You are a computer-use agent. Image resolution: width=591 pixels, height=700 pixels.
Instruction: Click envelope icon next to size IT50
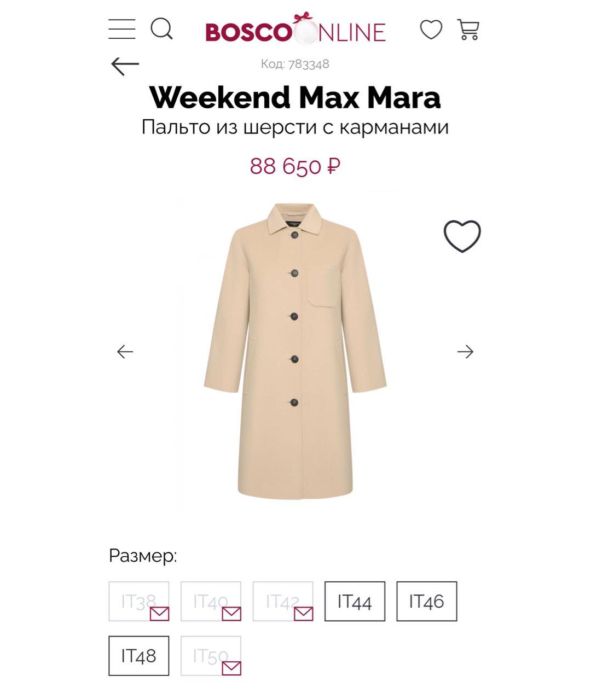[233, 669]
